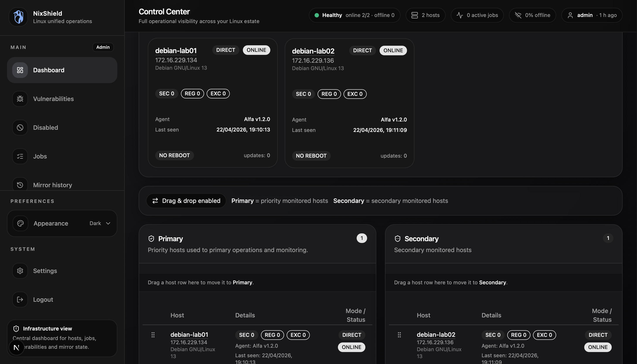Click the Secondary shield icon
Screen dimensions: 637x364
[x=397, y=239]
